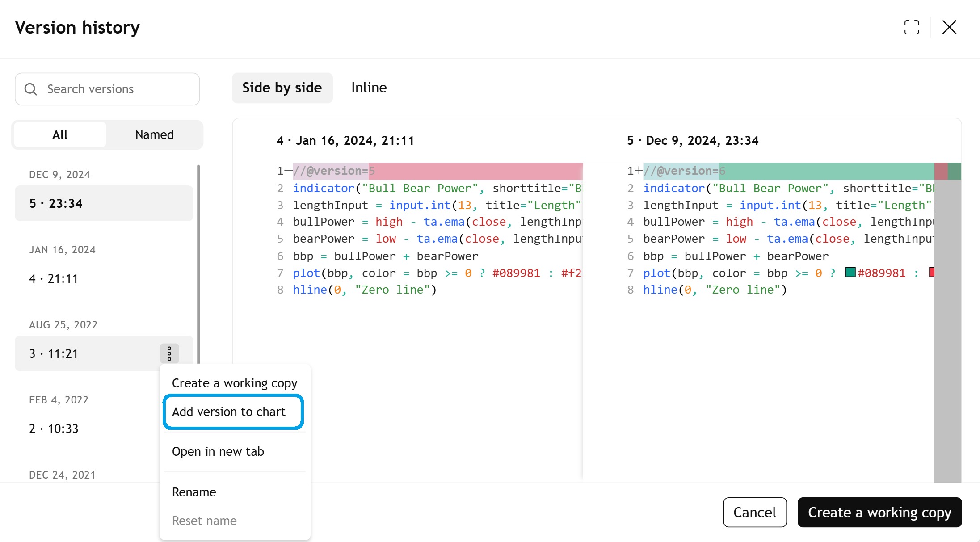Switch to the All versions filter
The height and width of the screenshot is (542, 980).
click(x=60, y=134)
